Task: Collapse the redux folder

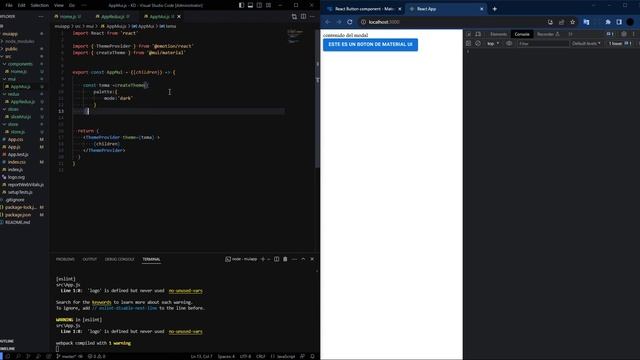Action: pyautogui.click(x=13, y=94)
